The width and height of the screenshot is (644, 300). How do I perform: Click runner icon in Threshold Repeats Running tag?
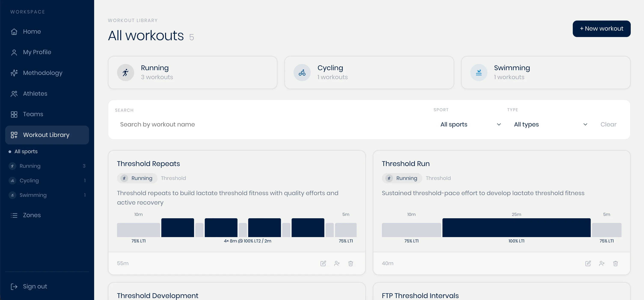click(124, 178)
